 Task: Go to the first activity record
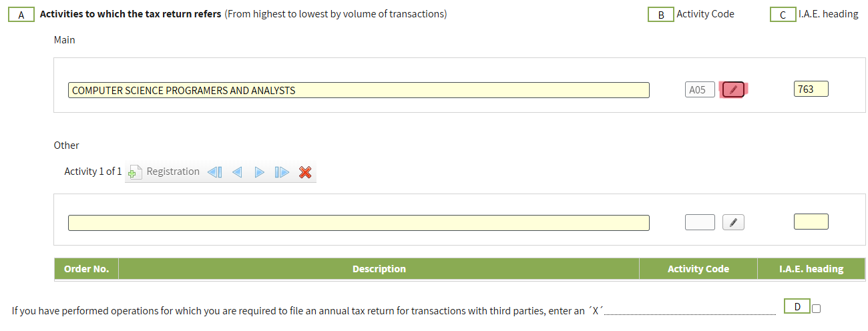click(214, 172)
